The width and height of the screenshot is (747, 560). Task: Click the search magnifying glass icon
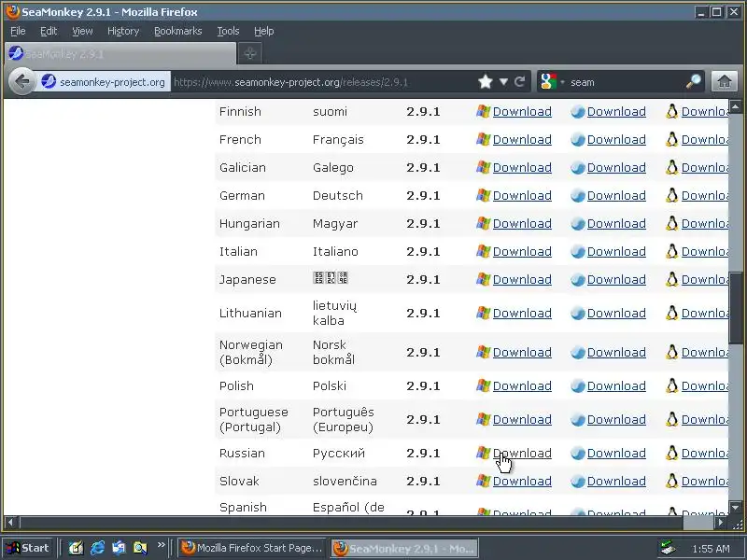pos(693,82)
